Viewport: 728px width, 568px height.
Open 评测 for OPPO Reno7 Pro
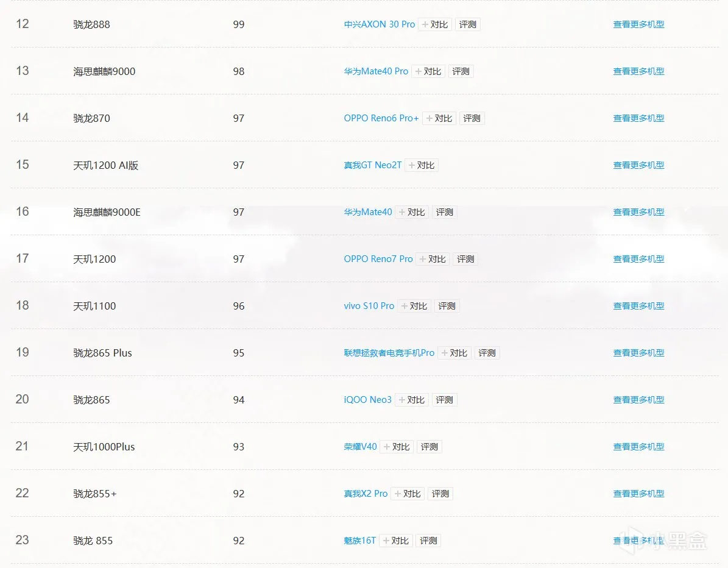point(465,259)
